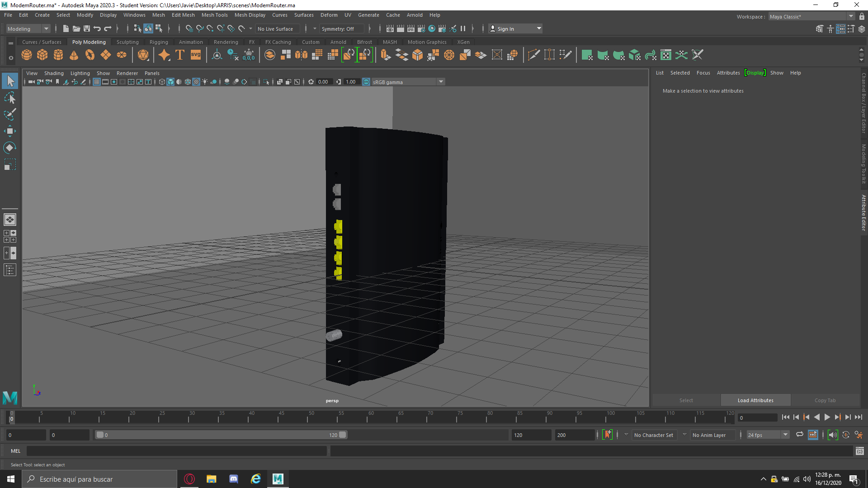This screenshot has height=488, width=868.
Task: Create a polygon cube from the shelf
Action: tap(42, 55)
